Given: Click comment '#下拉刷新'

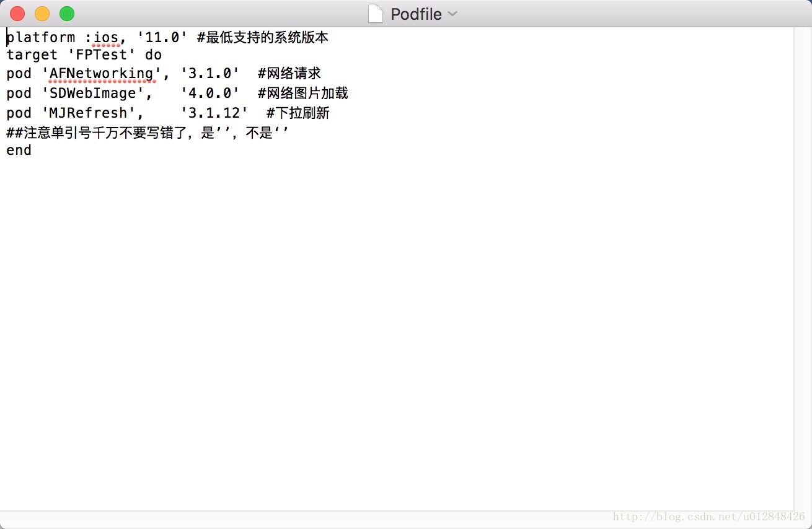Looking at the screenshot, I should point(298,113).
